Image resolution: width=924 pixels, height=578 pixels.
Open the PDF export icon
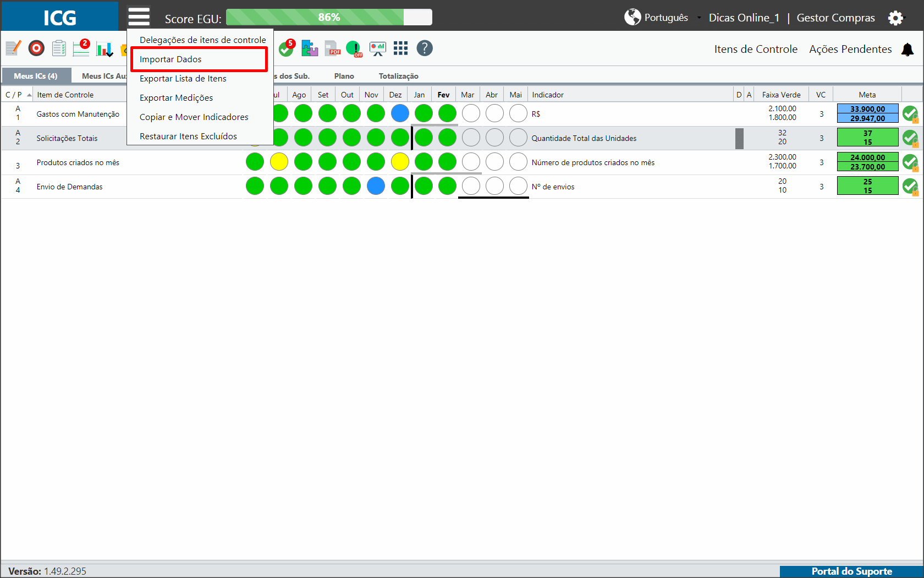[333, 48]
